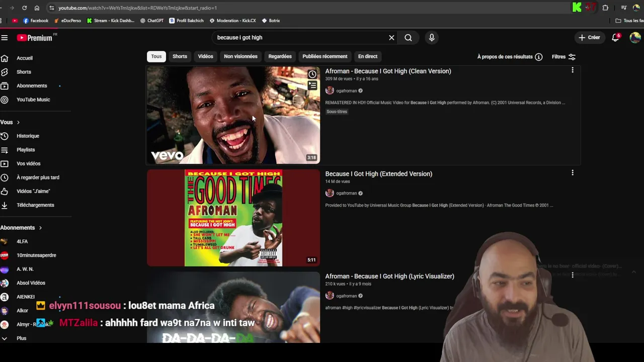Open the Filtres options
The height and width of the screenshot is (362, 644).
click(563, 57)
